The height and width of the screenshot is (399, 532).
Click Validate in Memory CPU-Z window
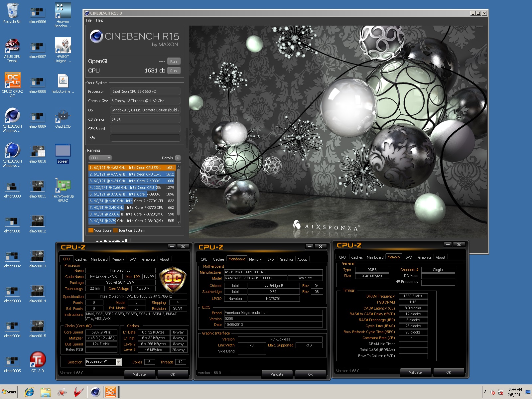415,372
